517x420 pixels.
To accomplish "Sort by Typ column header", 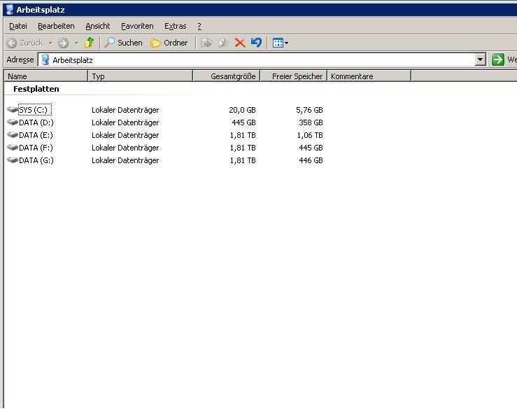I will 140,76.
